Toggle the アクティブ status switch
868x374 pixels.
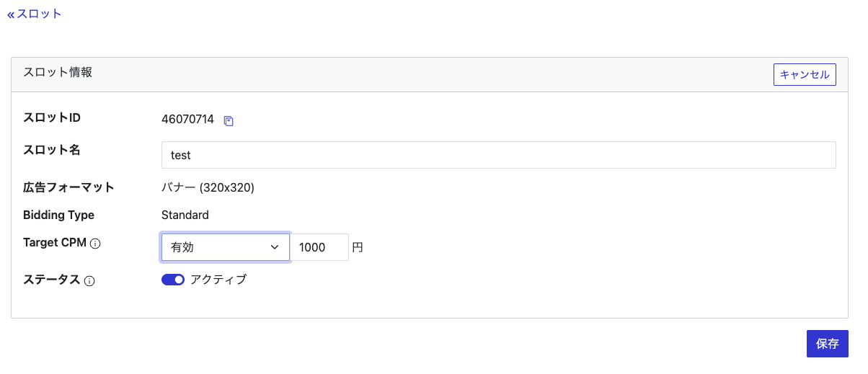[x=173, y=280]
